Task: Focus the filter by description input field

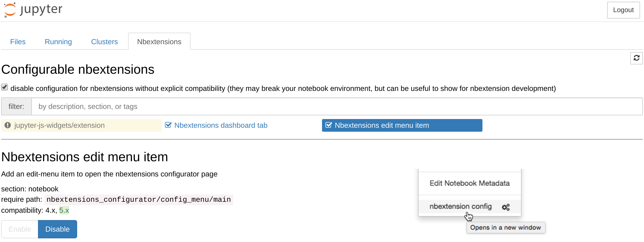Action: [x=337, y=106]
